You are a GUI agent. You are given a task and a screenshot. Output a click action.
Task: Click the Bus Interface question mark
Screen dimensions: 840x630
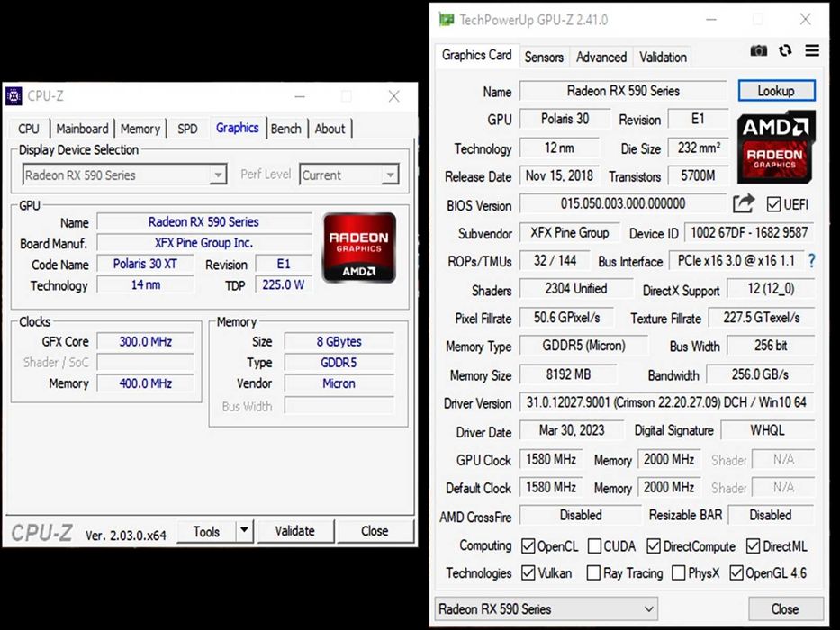tap(811, 261)
